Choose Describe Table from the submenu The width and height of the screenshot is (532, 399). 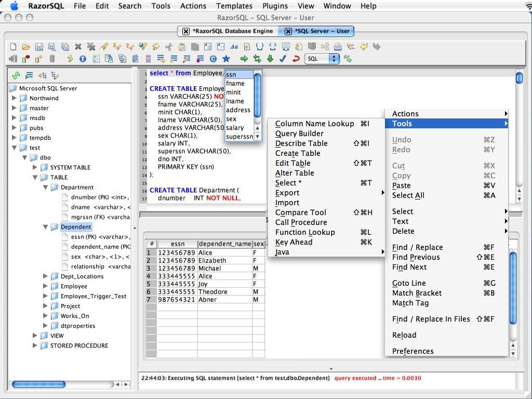[326, 143]
